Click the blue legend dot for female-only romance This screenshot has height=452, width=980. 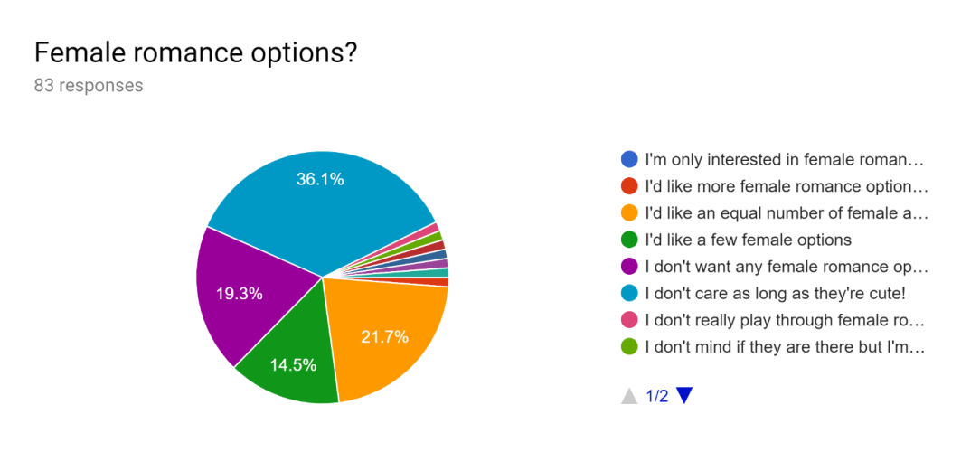(629, 160)
